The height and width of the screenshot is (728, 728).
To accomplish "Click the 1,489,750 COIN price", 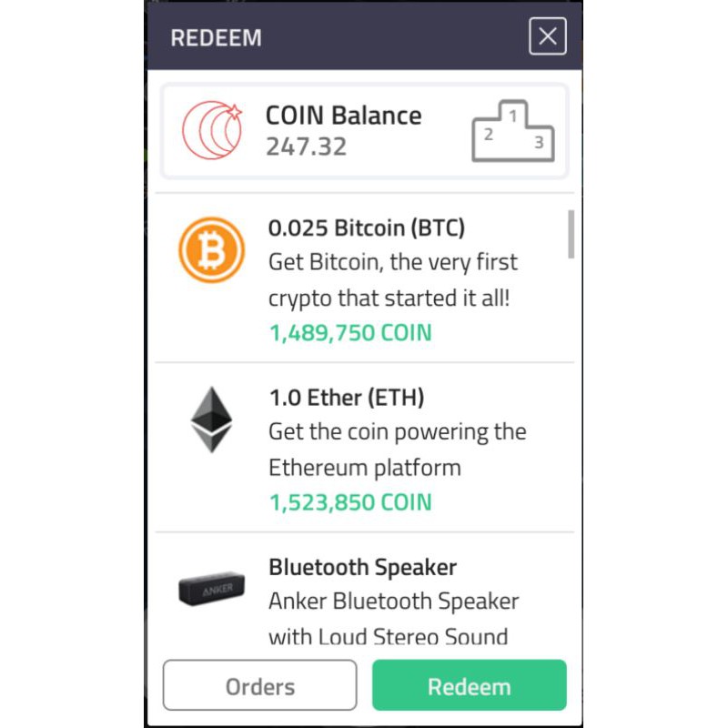I will 350,333.
